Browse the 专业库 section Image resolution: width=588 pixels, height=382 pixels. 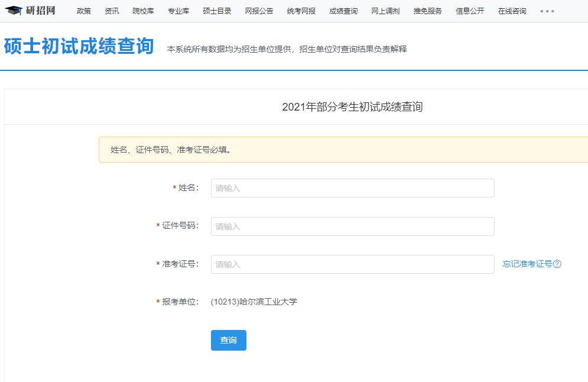coord(178,11)
